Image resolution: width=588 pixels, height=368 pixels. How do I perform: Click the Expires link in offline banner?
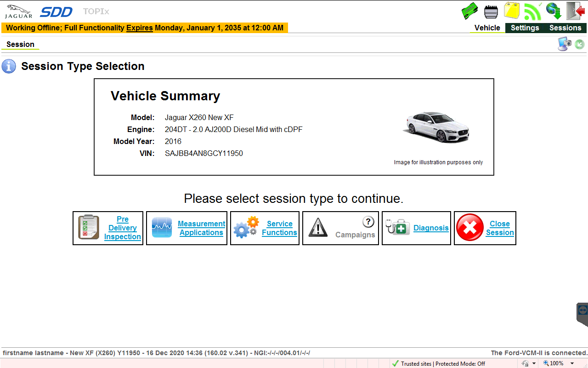(x=140, y=28)
